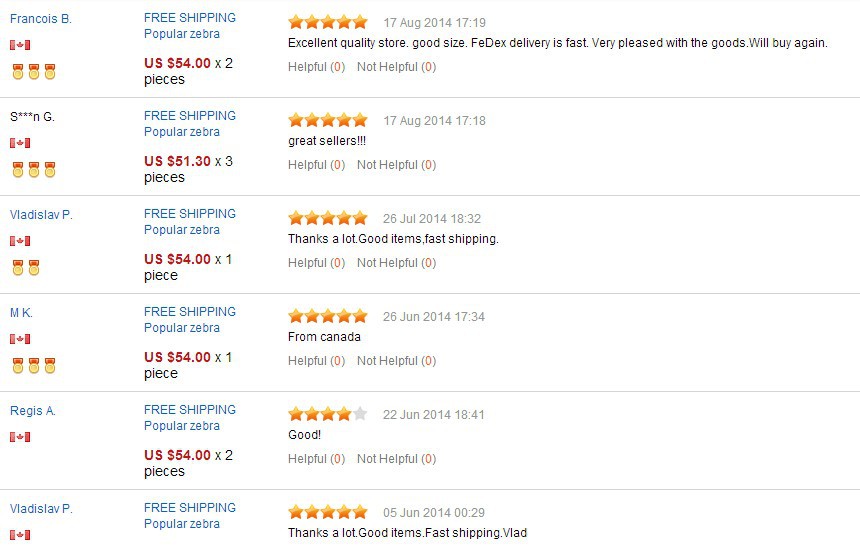860x546 pixels.
Task: Open "Popular zebra" link in Francois B.'s row
Action: [182, 34]
